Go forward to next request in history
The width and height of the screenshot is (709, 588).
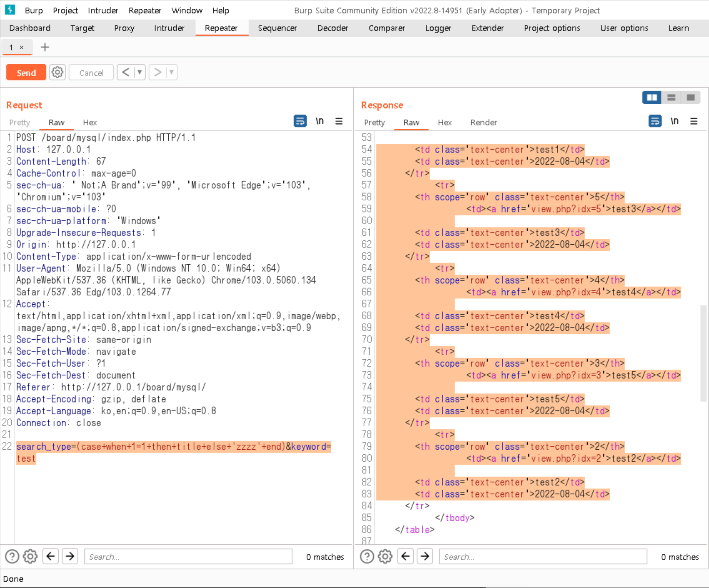coord(157,72)
